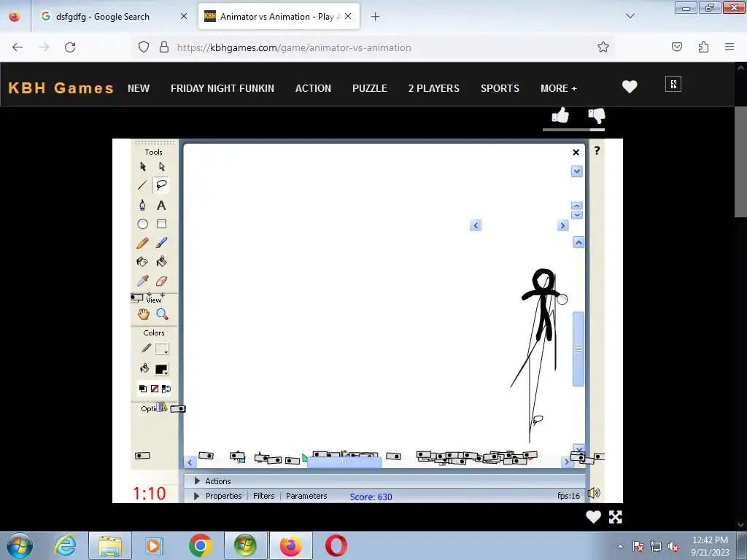Select the pink Eraser tool
Viewport: 747px width, 560px height.
point(161,281)
